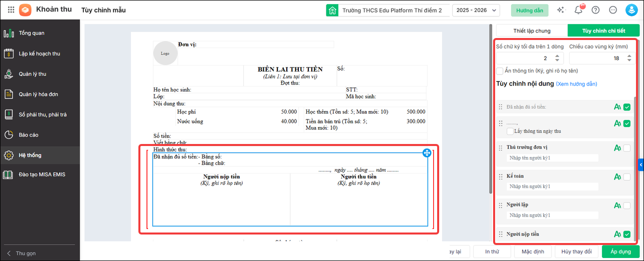The width and height of the screenshot is (644, 261).
Task: Select Hệ thống in sidebar
Action: point(40,155)
